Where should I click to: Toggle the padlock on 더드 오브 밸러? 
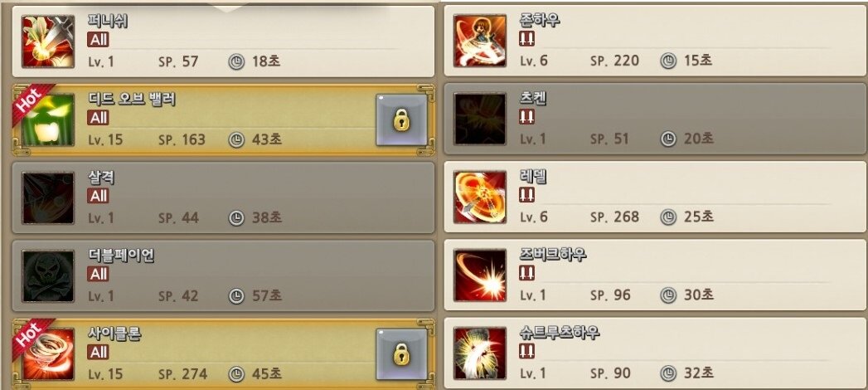point(402,120)
